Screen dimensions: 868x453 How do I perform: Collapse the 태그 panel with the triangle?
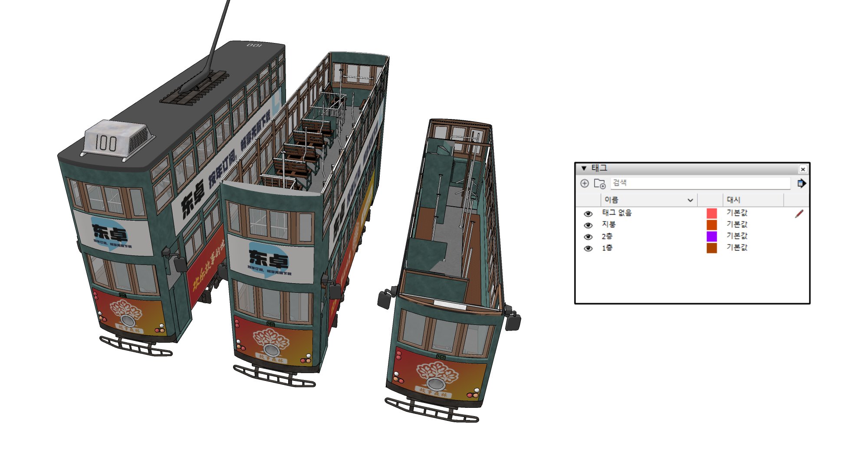pos(584,168)
